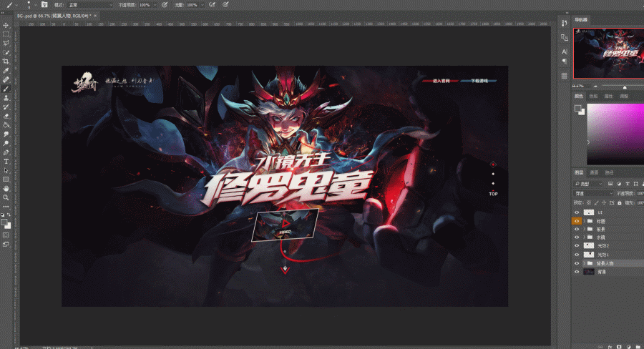This screenshot has width=644, height=349.
Task: Toggle Quick Mask mode
Action: tap(6, 235)
